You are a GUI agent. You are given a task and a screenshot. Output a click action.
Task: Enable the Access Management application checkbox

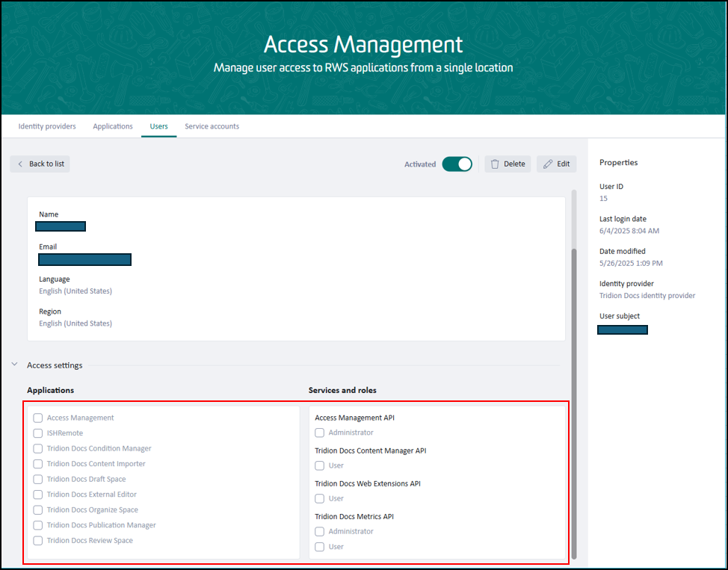tap(37, 418)
